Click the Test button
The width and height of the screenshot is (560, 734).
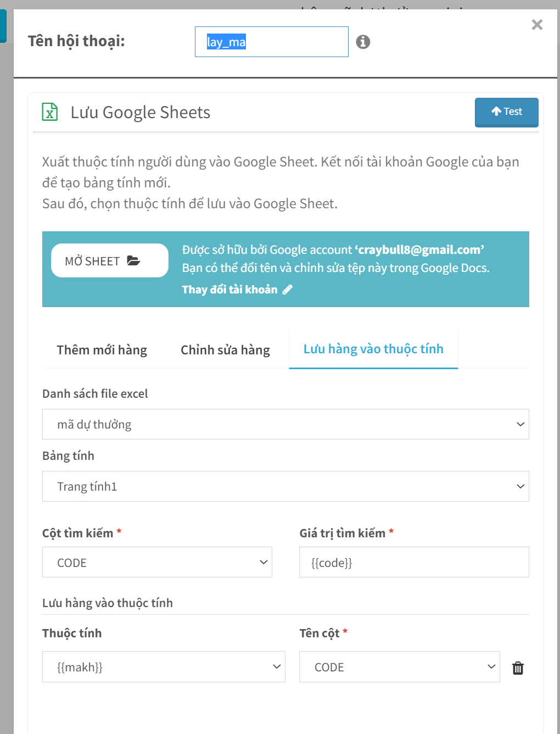click(x=507, y=112)
